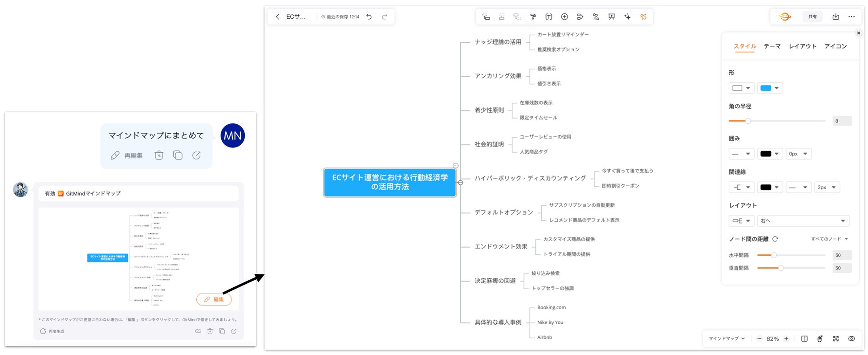Screen dimensions: 868x355
Task: Collapse the root node's branches
Action: pyautogui.click(x=460, y=183)
